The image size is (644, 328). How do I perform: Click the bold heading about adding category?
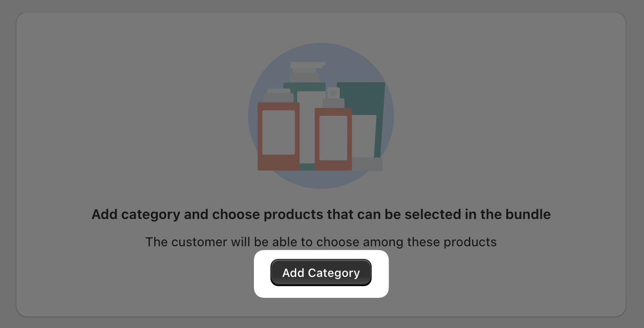pyautogui.click(x=321, y=214)
